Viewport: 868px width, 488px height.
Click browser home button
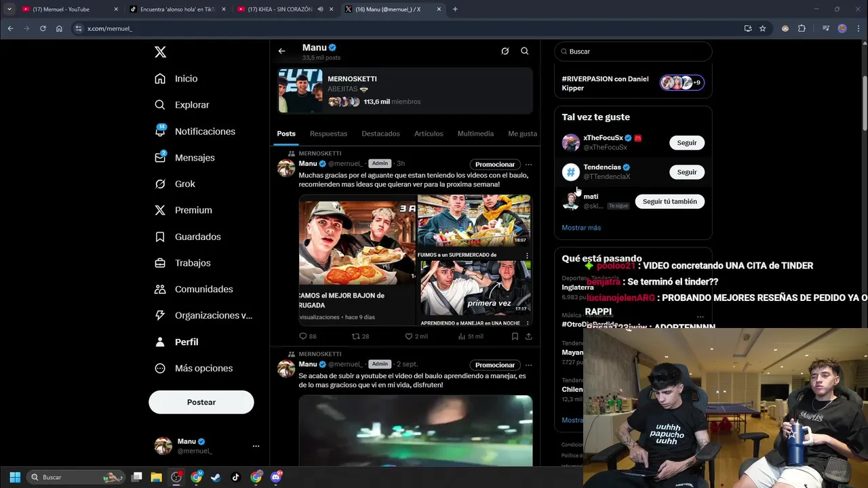[59, 28]
